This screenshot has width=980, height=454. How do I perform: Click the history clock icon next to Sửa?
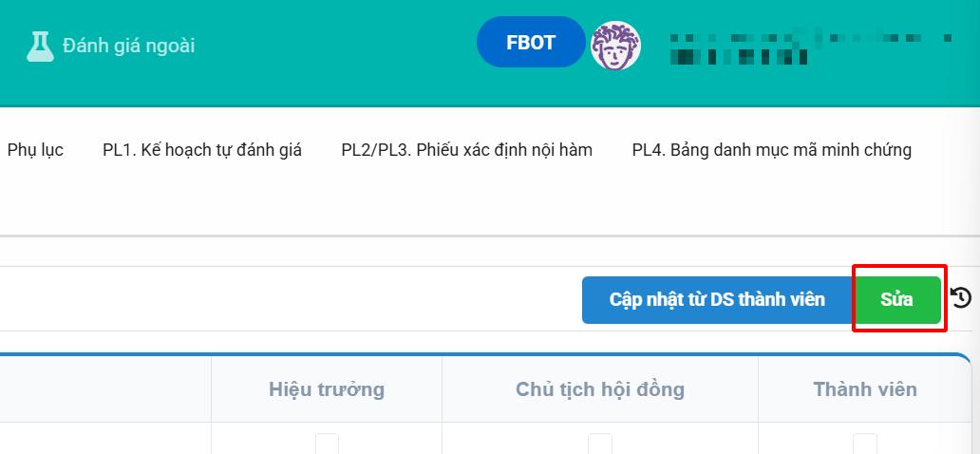pyautogui.click(x=960, y=298)
